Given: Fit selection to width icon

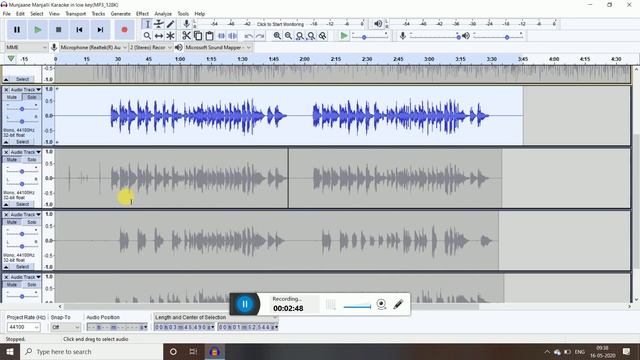Looking at the screenshot, I should [300, 36].
